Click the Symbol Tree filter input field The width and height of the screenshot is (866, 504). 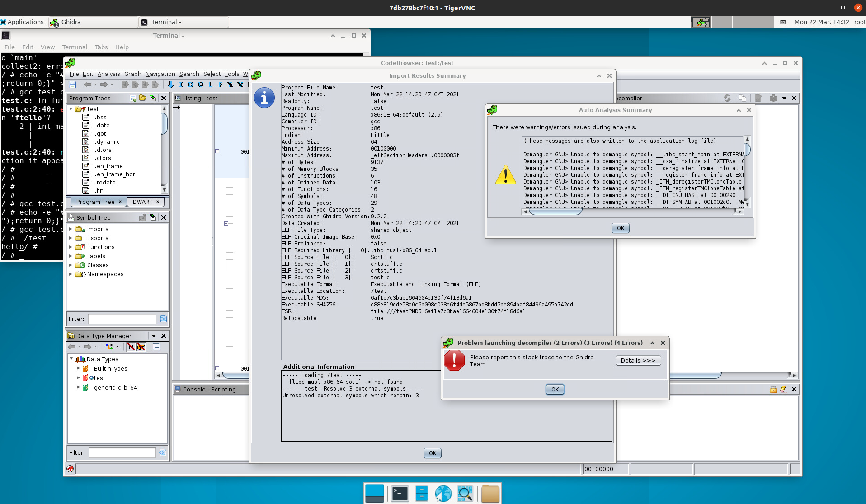[x=121, y=319]
